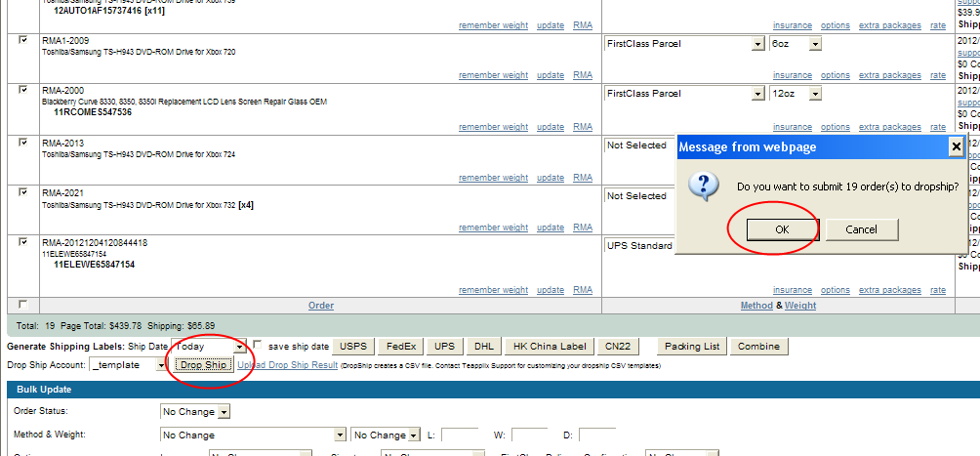Click extra packages for RMA-2000
Image resolution: width=980 pixels, height=456 pixels.
coord(890,127)
